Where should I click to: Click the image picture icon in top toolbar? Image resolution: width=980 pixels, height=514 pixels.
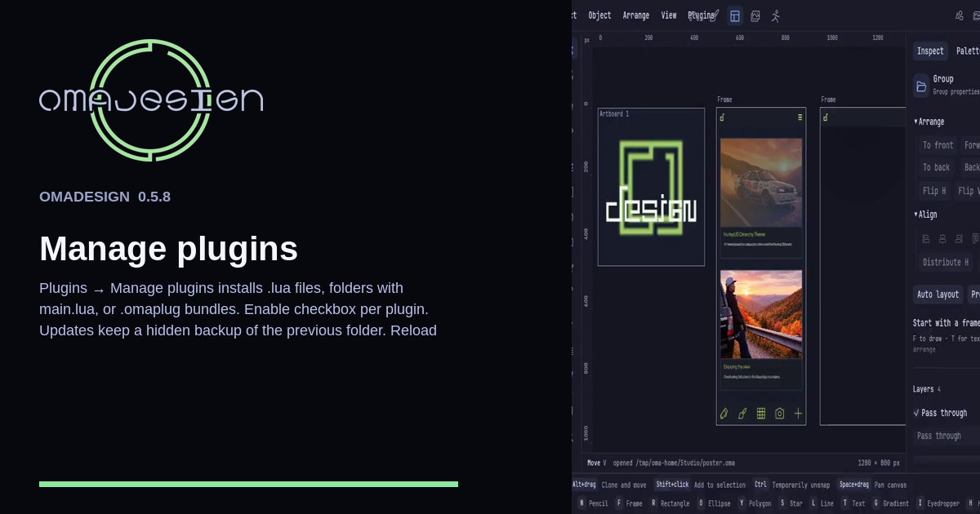coord(755,16)
